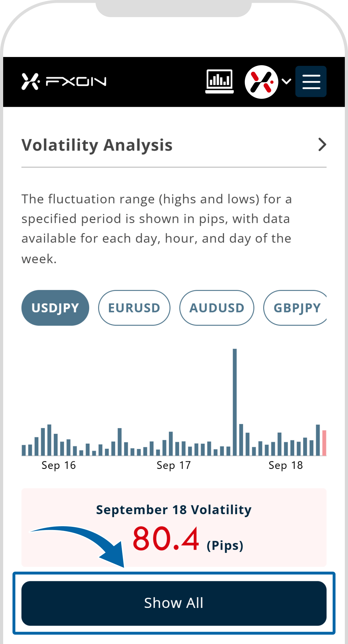348x644 pixels.
Task: Click the round profile avatar icon
Action: (x=261, y=82)
